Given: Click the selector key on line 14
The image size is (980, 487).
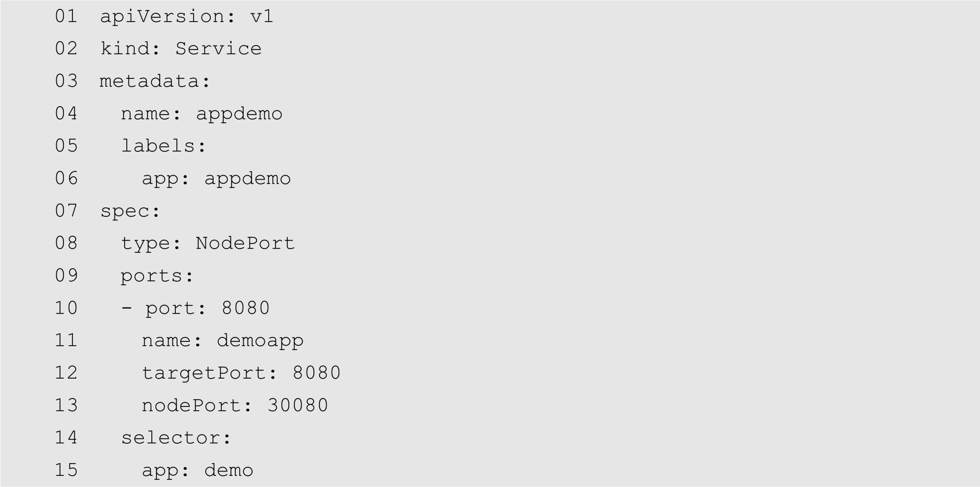Looking at the screenshot, I should [x=170, y=438].
